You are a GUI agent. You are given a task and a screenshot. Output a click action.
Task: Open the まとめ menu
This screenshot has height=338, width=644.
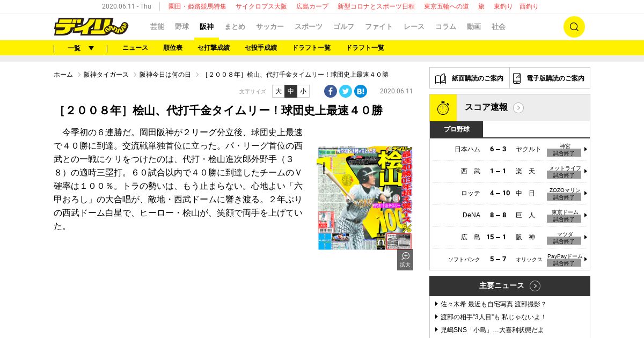point(235,27)
